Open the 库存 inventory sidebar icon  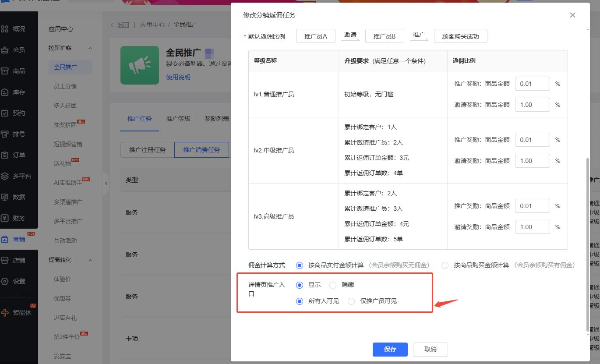pos(5,92)
